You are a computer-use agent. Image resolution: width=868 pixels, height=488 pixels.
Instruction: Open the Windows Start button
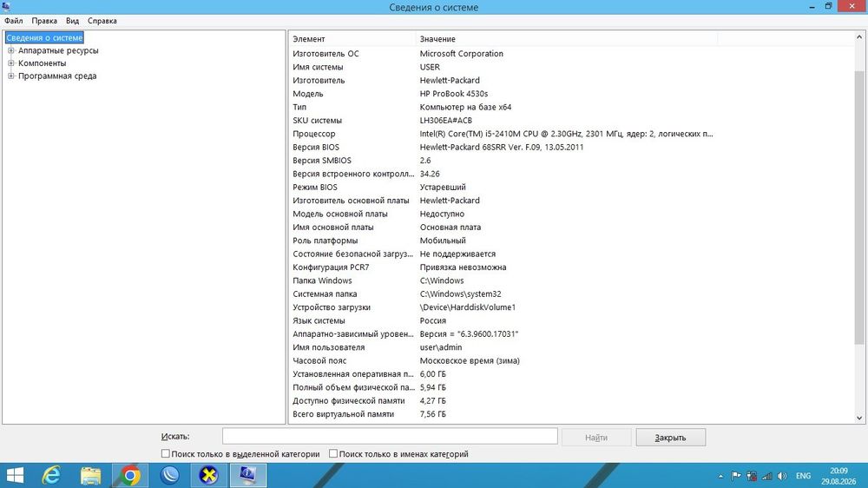15,475
